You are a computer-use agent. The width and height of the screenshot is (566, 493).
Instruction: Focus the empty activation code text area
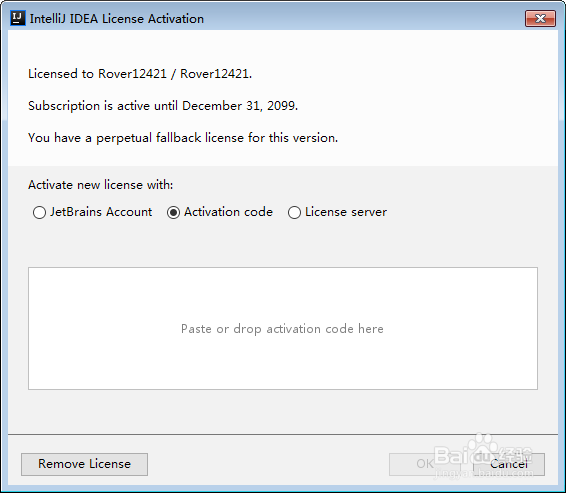tap(283, 328)
